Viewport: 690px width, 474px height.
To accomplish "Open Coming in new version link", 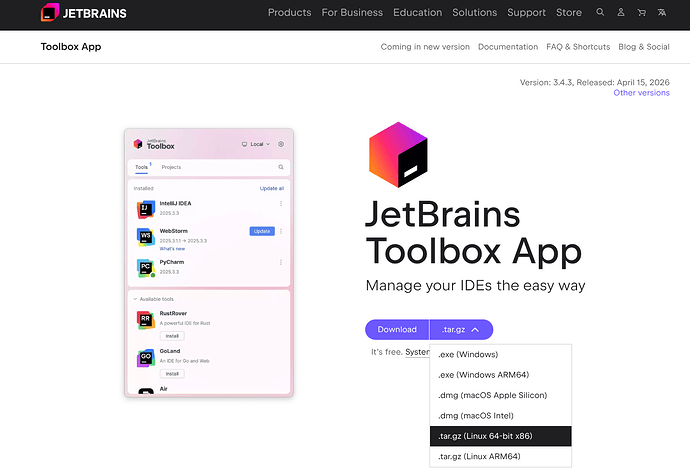I will pos(425,47).
